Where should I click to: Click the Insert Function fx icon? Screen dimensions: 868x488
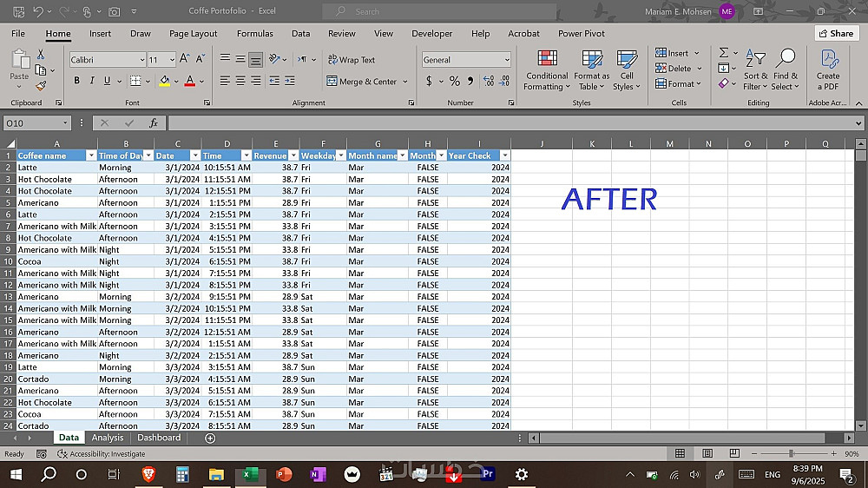[x=154, y=123]
